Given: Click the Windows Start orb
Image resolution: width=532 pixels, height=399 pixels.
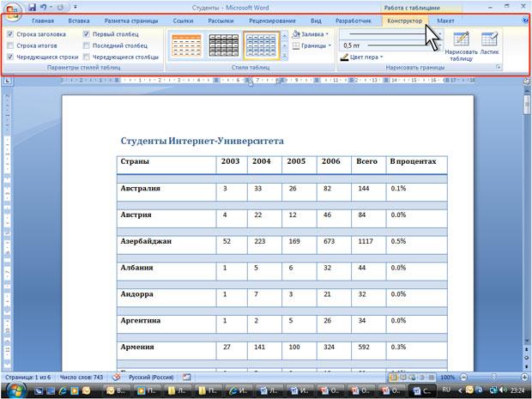Looking at the screenshot, I should click(15, 390).
